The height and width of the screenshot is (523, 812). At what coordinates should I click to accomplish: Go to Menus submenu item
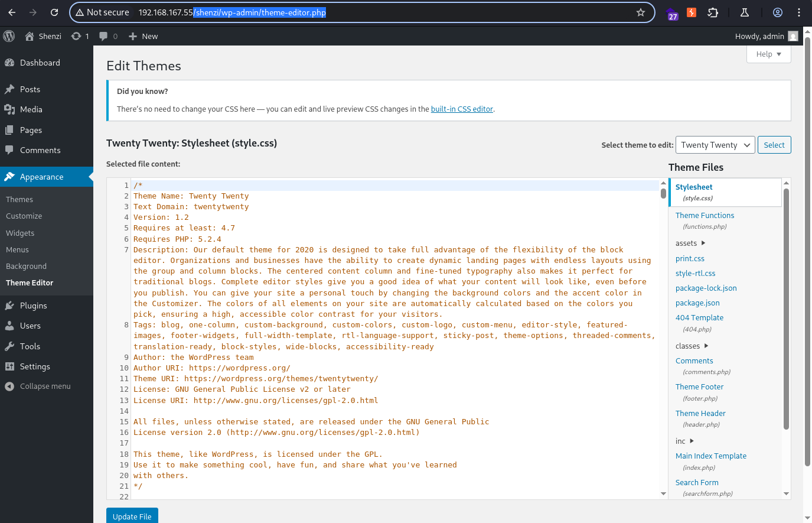point(17,249)
